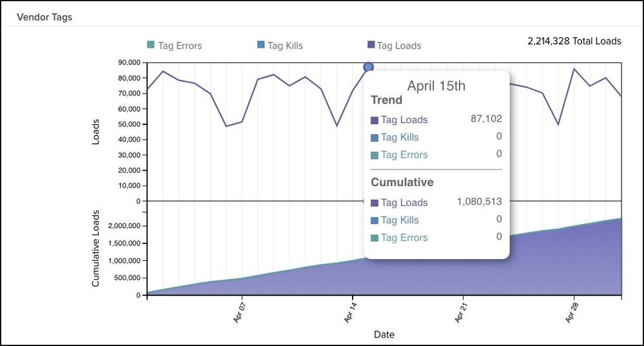Select Tag Errors under Trend in tooltip
Screen dimensions: 644x346
tap(404, 155)
